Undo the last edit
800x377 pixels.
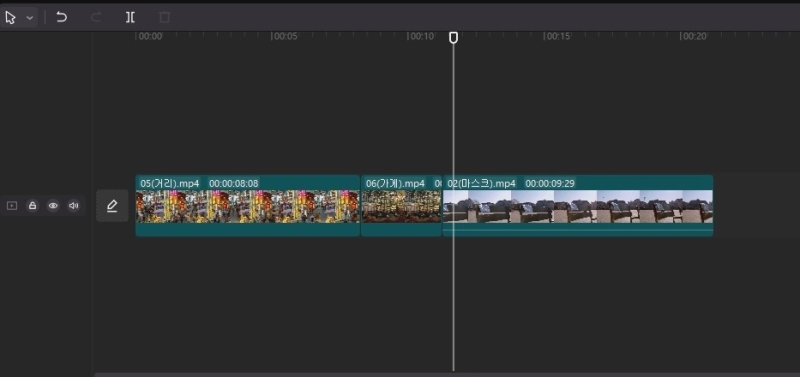pos(62,17)
